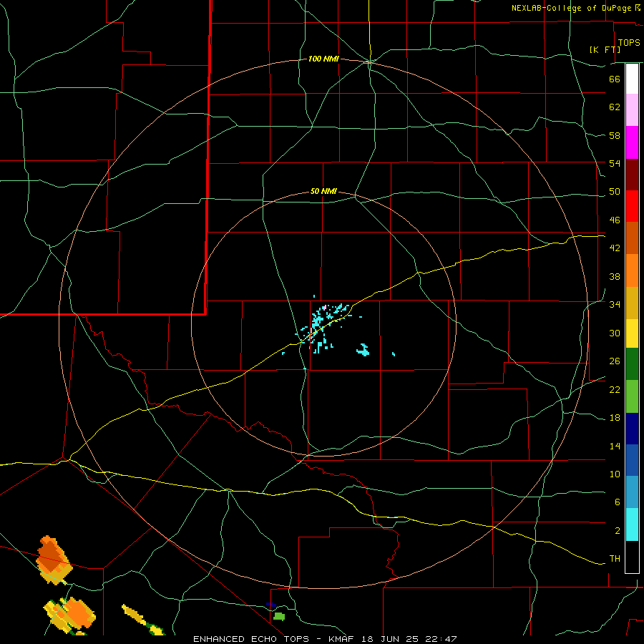Click the dark orange legend band near 42
The width and height of the screenshot is (644, 644).
coord(632,238)
